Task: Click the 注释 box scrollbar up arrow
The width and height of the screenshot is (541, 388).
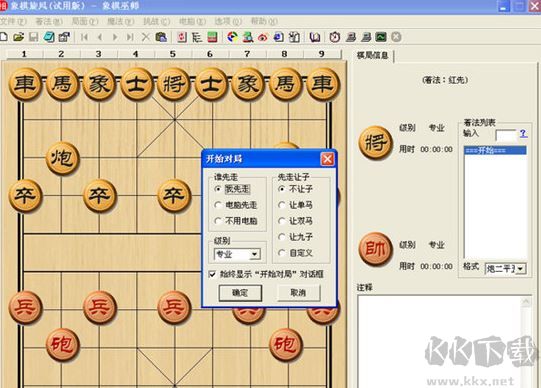Action: [x=526, y=302]
